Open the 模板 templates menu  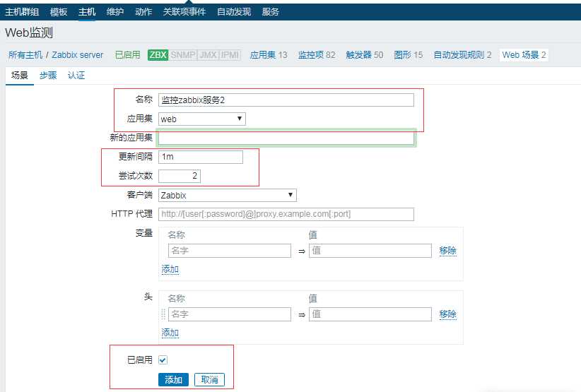pyautogui.click(x=59, y=12)
